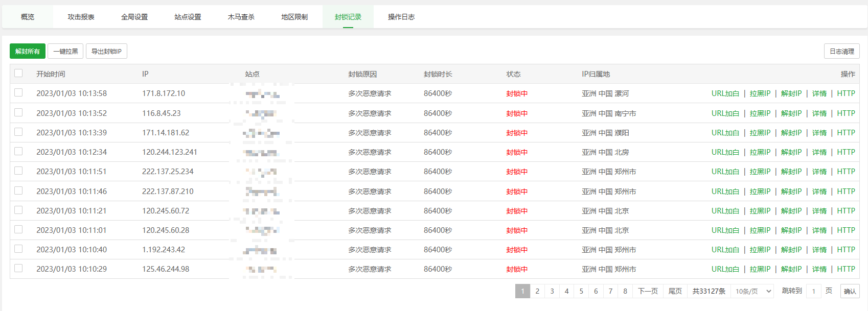
Task: Go to page 5
Action: pos(581,291)
